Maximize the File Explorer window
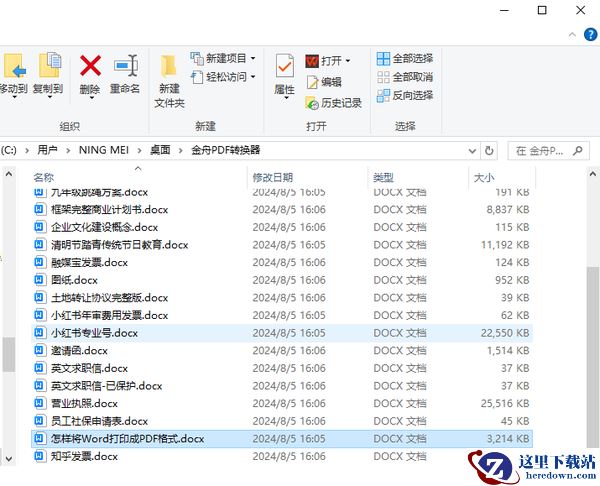Image resolution: width=600 pixels, height=486 pixels. coord(542,10)
